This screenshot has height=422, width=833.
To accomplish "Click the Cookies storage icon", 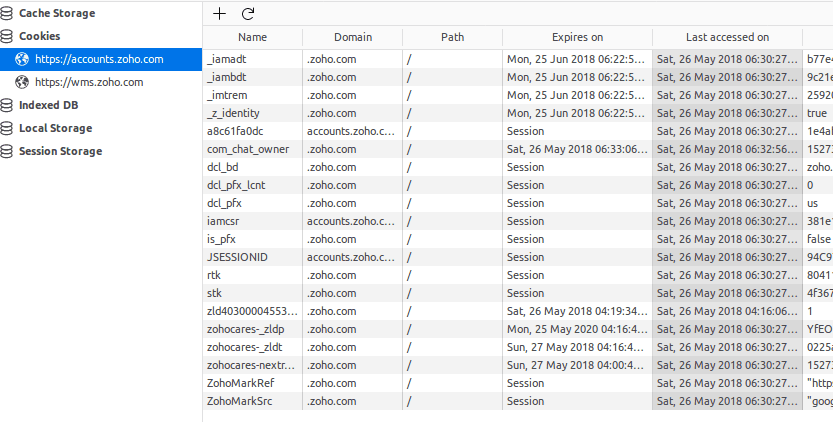I will coord(7,37).
